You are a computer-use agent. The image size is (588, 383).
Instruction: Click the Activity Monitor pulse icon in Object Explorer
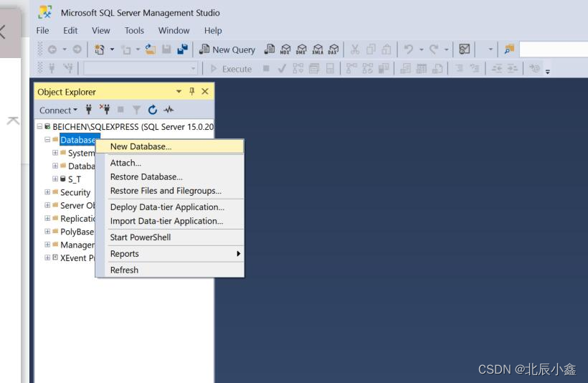(169, 110)
